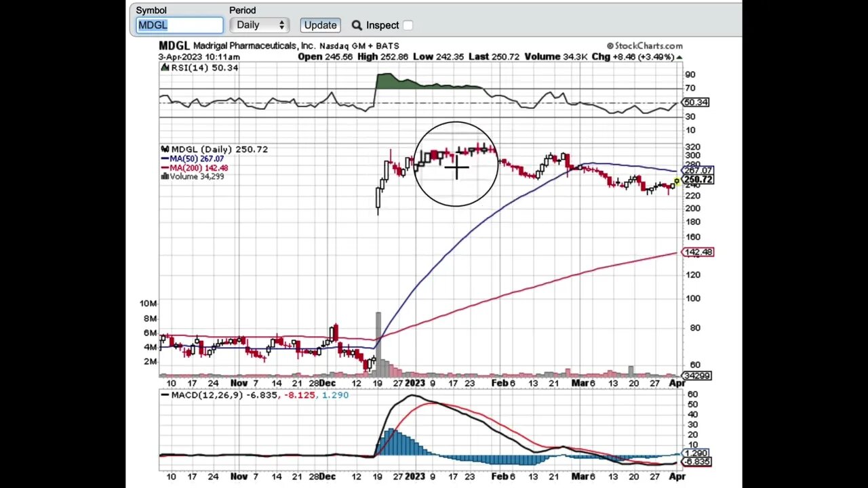Click the Nasdaq GM + BATS exchange label
The height and width of the screenshot is (488, 868).
coord(359,45)
